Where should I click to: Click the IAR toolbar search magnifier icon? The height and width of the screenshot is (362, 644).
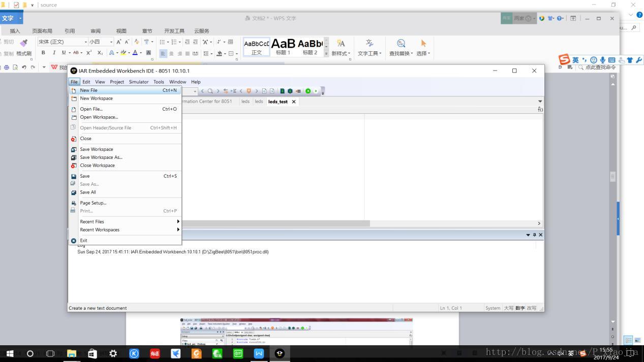point(210,91)
